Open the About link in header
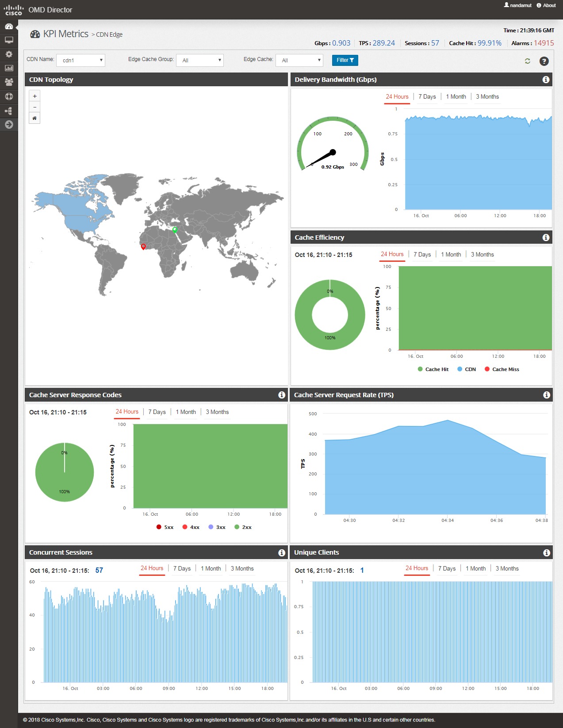Image resolution: width=563 pixels, height=728 pixels. (546, 5)
